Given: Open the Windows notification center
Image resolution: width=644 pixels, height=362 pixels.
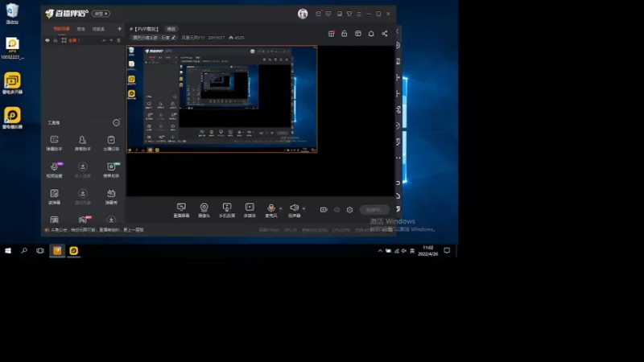Looking at the screenshot, I should point(447,250).
